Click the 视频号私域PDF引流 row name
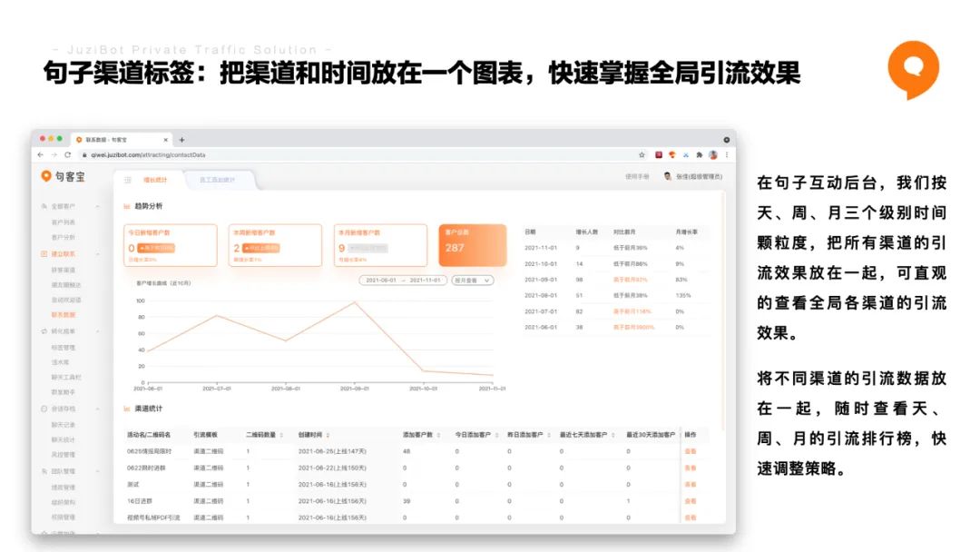 pos(153,517)
